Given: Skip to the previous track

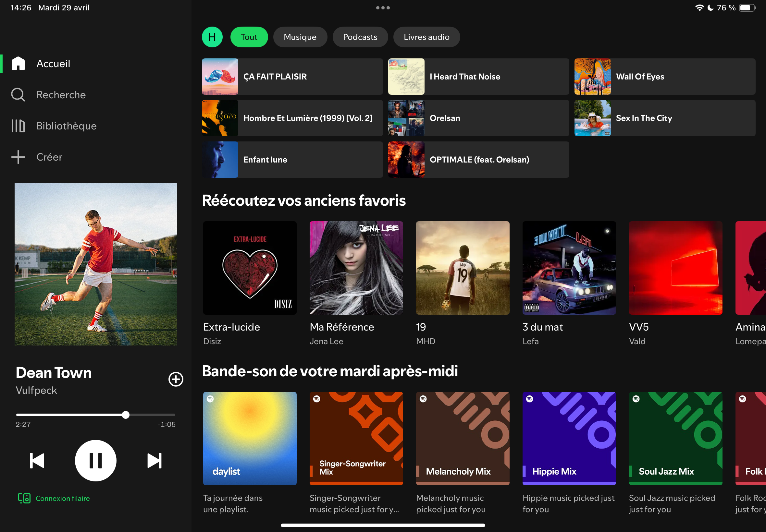Looking at the screenshot, I should pyautogui.click(x=37, y=461).
